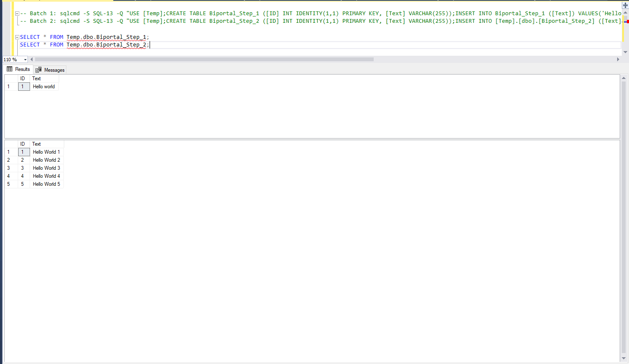Collapse the Batch 1 comment block
This screenshot has width=629, height=364.
[17, 14]
